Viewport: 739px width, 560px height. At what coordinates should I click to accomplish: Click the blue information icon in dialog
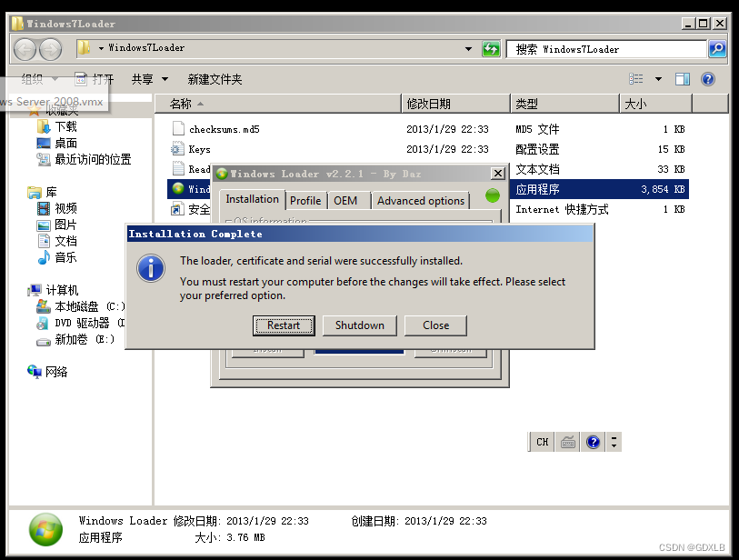pos(151,268)
